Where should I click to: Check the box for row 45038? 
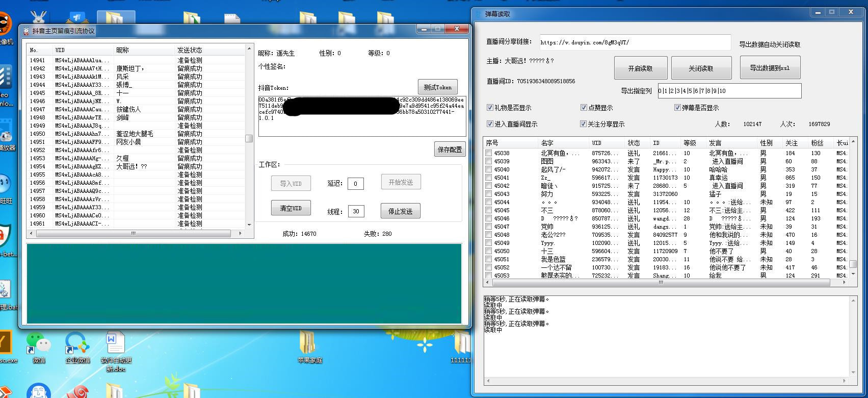[489, 153]
